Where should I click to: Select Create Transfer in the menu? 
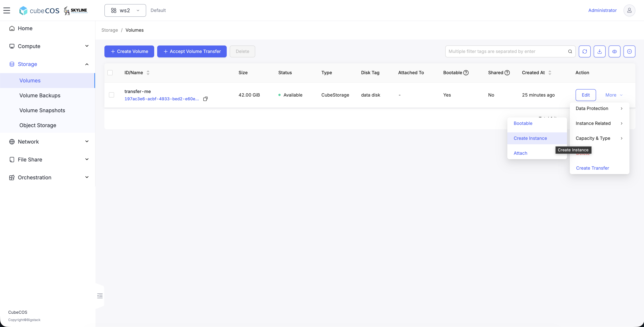[x=599, y=168]
